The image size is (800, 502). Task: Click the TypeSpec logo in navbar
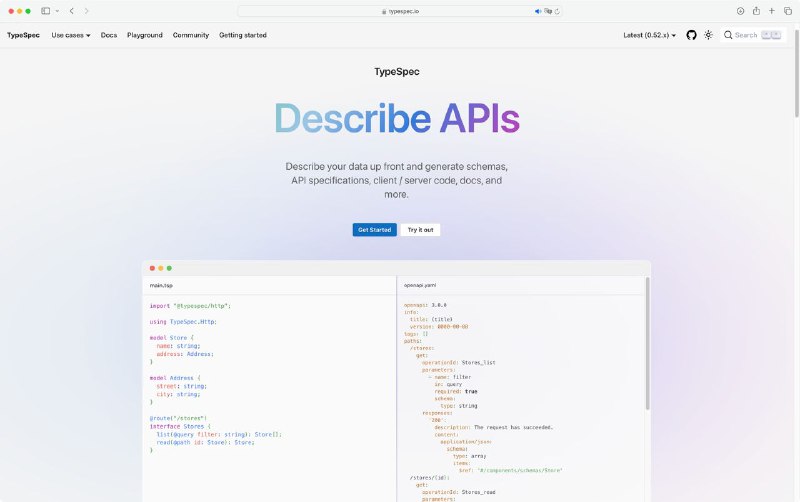click(x=23, y=35)
